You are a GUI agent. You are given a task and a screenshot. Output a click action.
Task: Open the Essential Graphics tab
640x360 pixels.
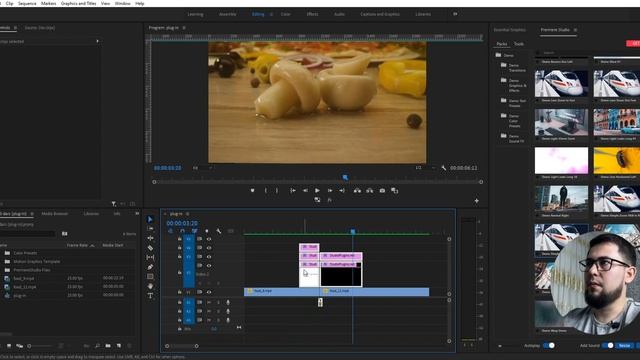click(x=510, y=30)
